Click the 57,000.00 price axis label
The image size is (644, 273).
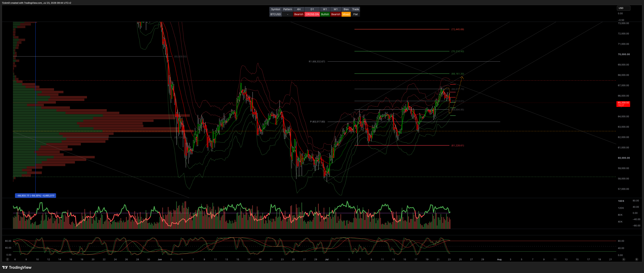[623, 189]
